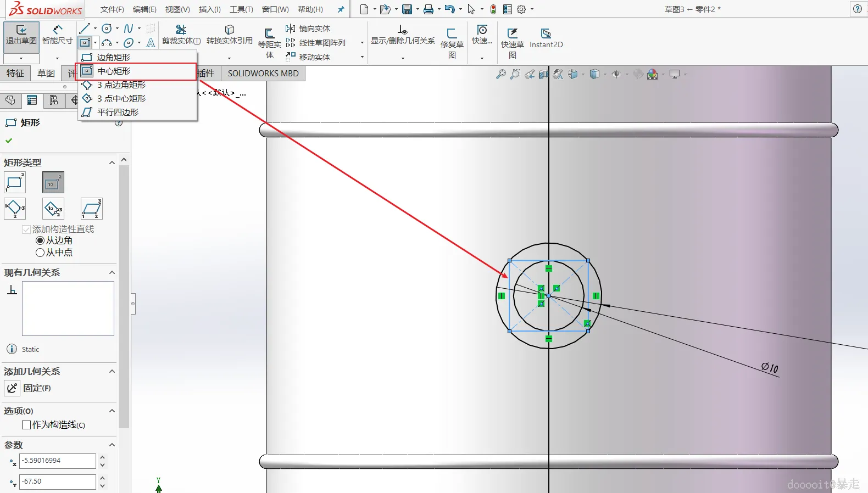The image size is (868, 493).
Task: Toggle the 添加构造性直线 checkbox
Action: pyautogui.click(x=26, y=229)
